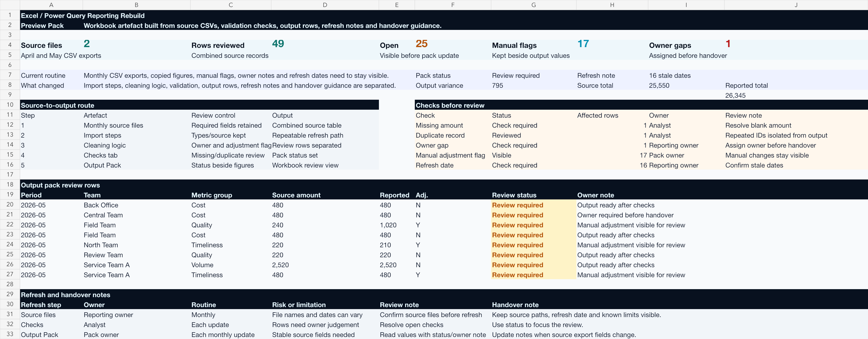The width and height of the screenshot is (868, 339).
Task: Click the 'Reviewed' status cell
Action: (x=506, y=135)
